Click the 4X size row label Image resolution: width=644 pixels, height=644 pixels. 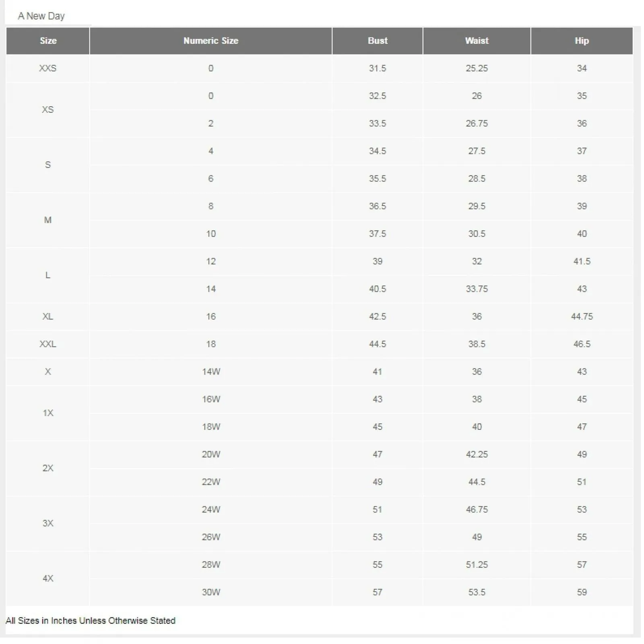pos(48,578)
